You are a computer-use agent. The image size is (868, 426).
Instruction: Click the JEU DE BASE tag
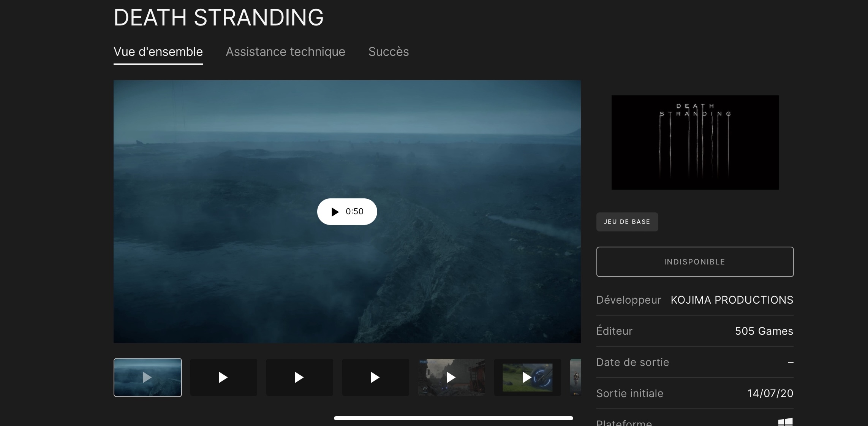[627, 222]
